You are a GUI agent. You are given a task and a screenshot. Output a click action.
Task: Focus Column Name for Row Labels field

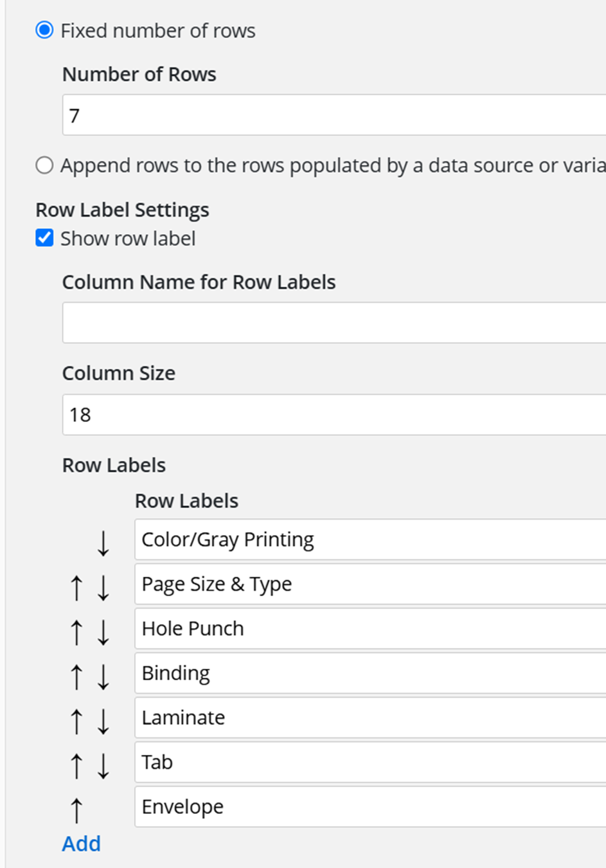[334, 323]
